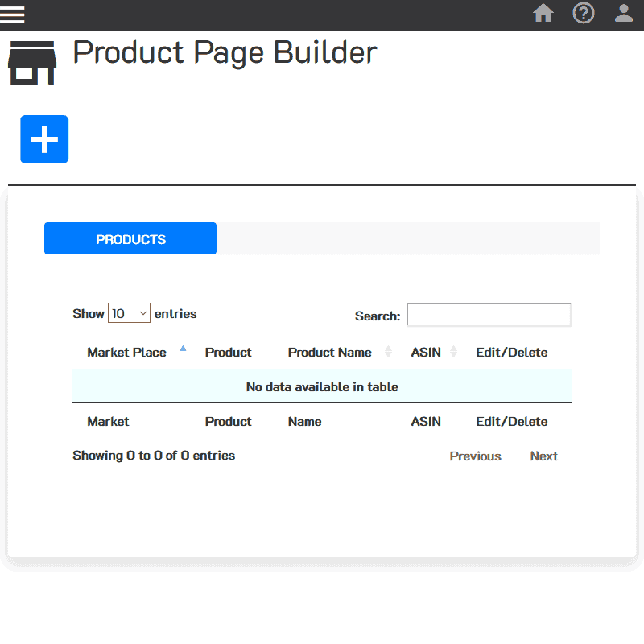Open the Help question mark icon

point(583,14)
